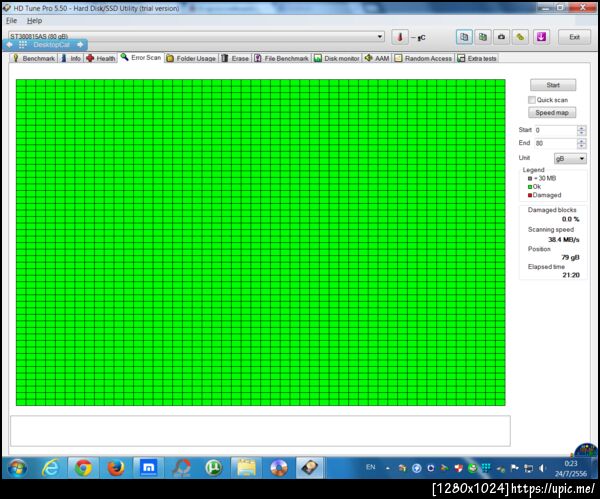Image resolution: width=600 pixels, height=499 pixels.
Task: Open Maxthon browser from taskbar
Action: (148, 467)
